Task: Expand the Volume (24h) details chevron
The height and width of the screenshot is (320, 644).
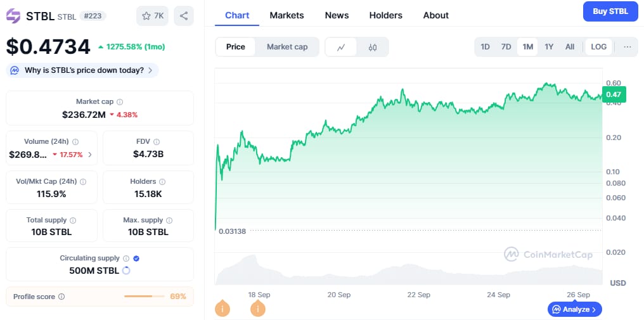Action: coord(89,155)
